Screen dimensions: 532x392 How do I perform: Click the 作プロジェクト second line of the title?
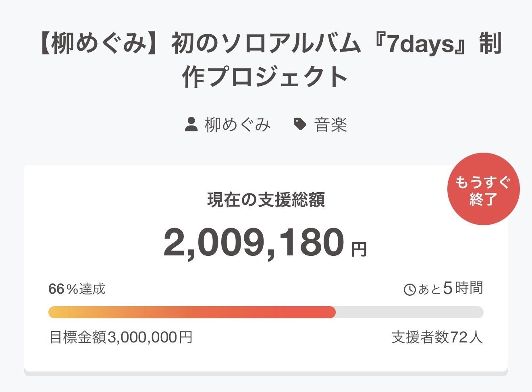[265, 77]
